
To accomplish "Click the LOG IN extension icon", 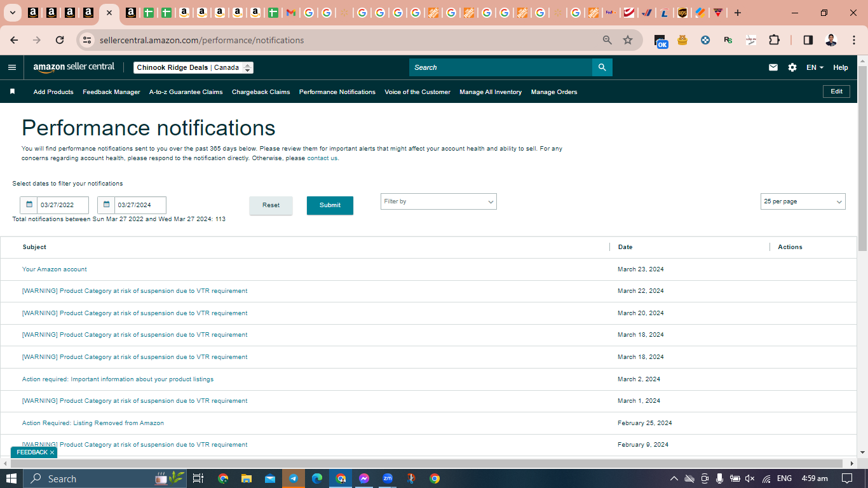I will coord(751,40).
